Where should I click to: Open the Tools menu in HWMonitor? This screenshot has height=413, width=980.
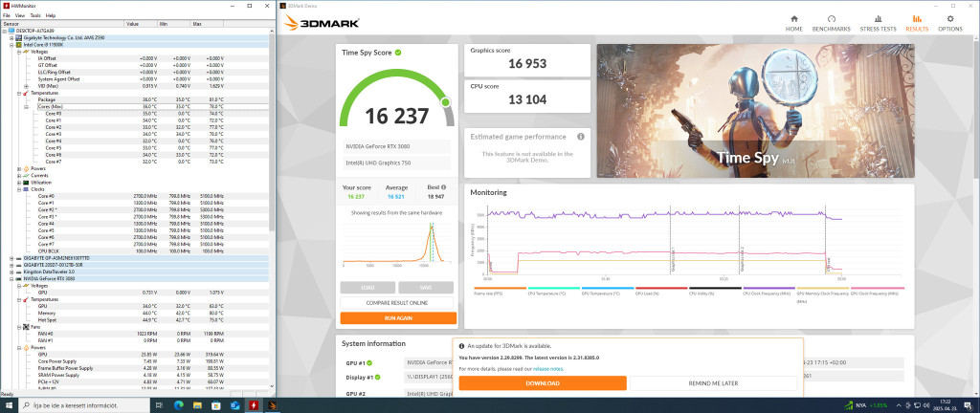click(35, 15)
